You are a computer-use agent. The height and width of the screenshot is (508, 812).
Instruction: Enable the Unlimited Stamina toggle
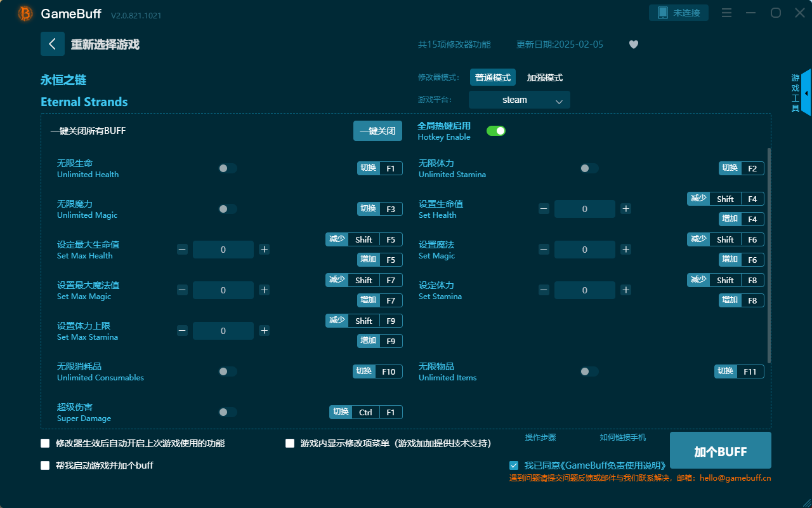[589, 168]
